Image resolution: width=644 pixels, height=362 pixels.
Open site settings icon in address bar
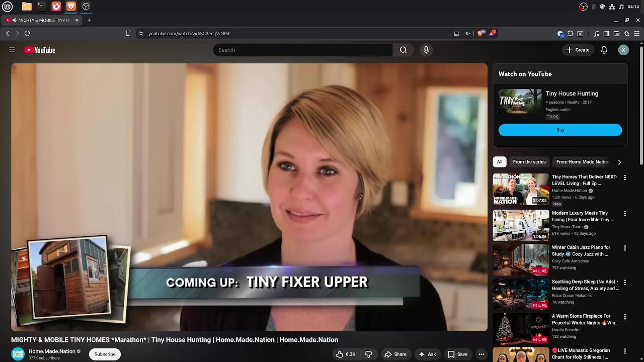pyautogui.click(x=141, y=33)
